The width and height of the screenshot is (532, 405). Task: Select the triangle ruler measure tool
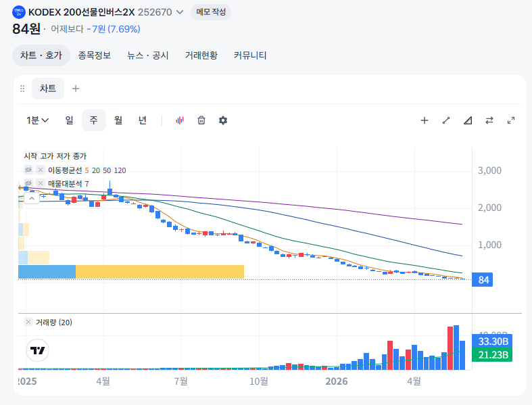click(x=468, y=120)
